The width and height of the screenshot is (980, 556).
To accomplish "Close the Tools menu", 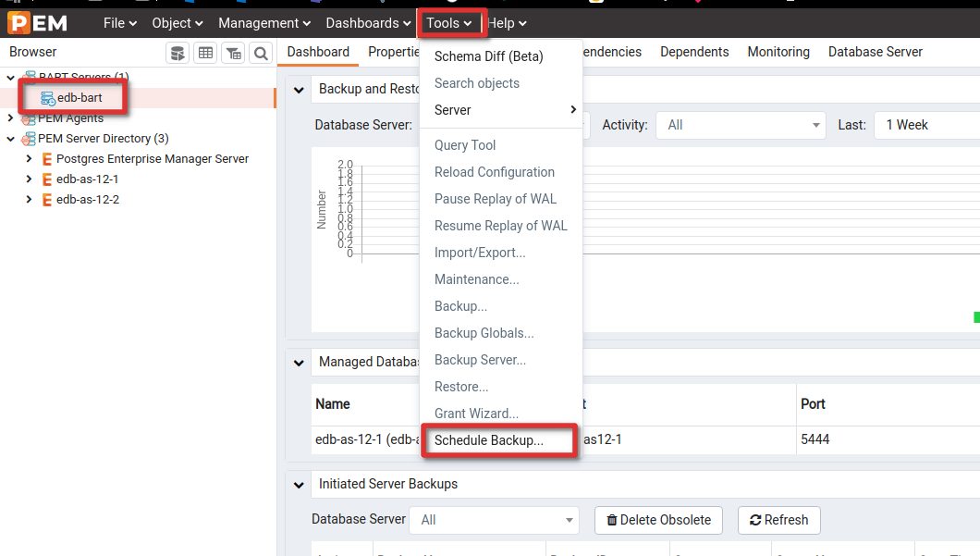I will click(x=448, y=23).
